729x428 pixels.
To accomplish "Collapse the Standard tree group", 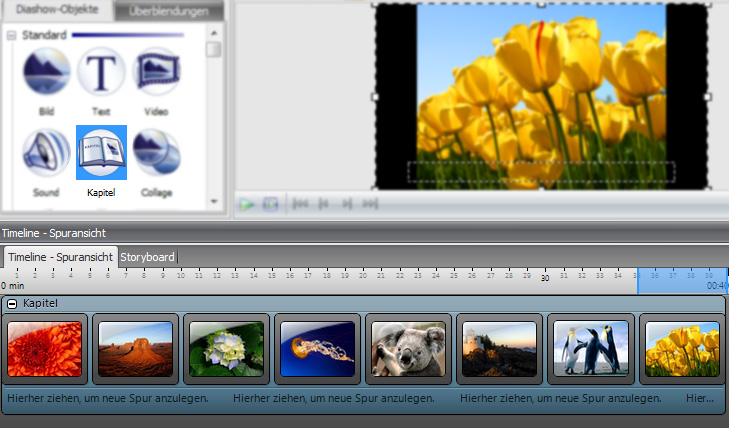I will click(x=12, y=35).
